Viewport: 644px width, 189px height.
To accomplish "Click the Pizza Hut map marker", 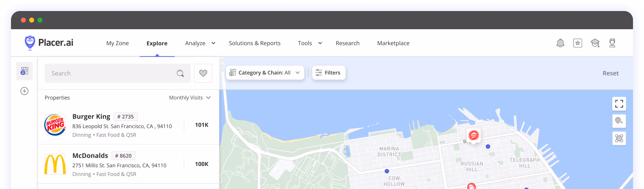I will click(474, 136).
